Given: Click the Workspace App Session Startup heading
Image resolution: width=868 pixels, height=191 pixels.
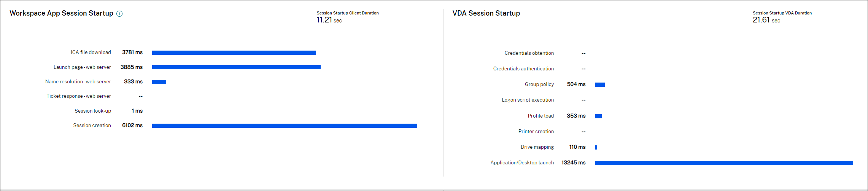Looking at the screenshot, I should click(61, 13).
